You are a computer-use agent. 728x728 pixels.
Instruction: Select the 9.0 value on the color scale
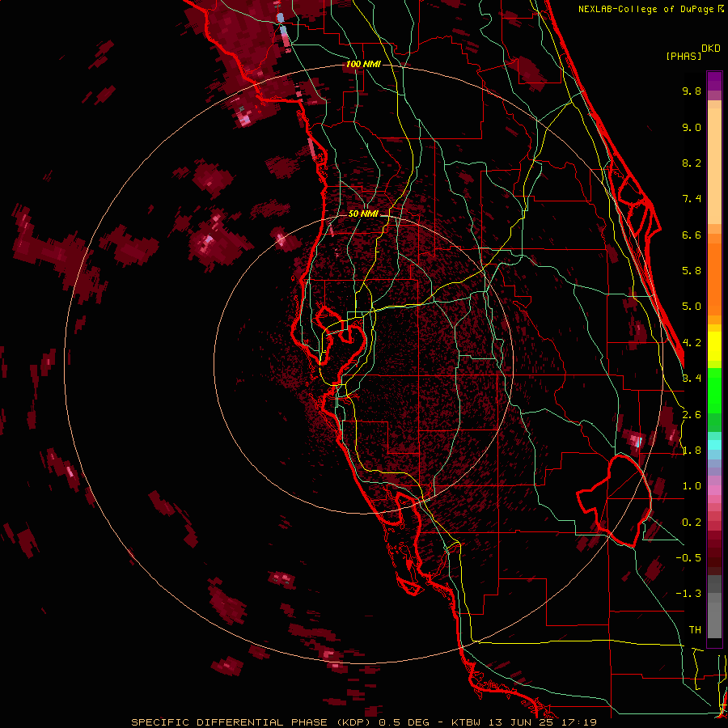(x=692, y=127)
